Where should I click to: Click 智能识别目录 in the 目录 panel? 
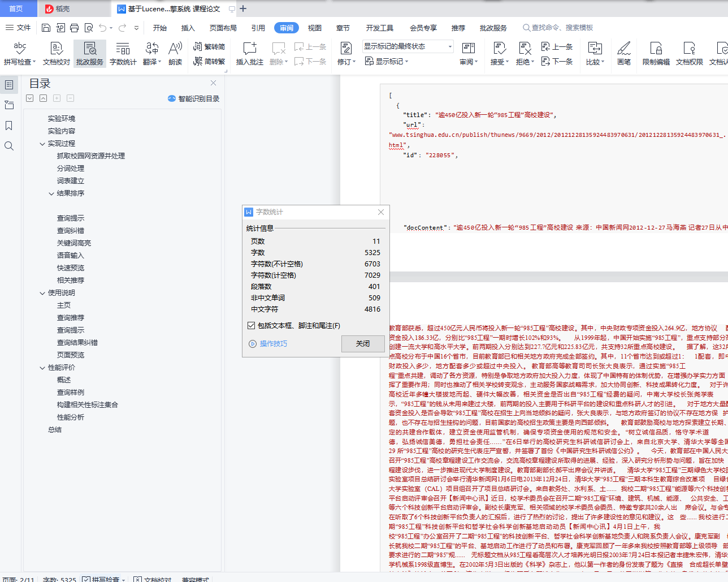coord(194,98)
